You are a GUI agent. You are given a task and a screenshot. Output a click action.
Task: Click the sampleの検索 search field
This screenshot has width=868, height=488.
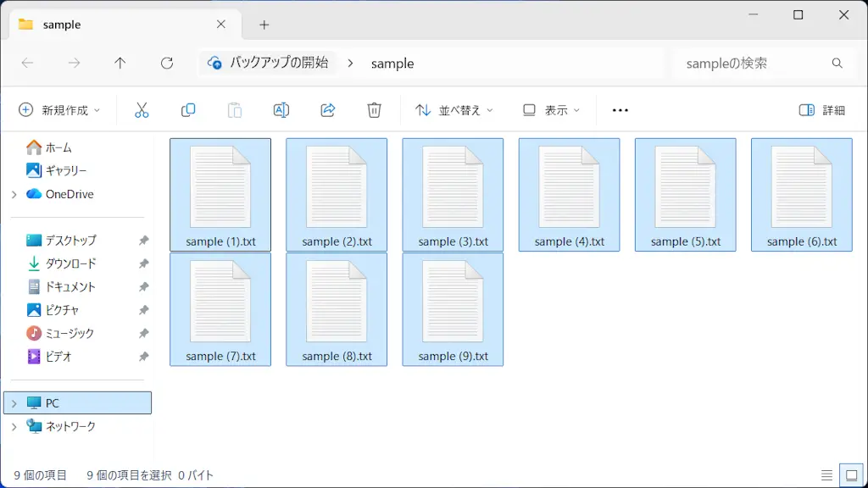750,64
